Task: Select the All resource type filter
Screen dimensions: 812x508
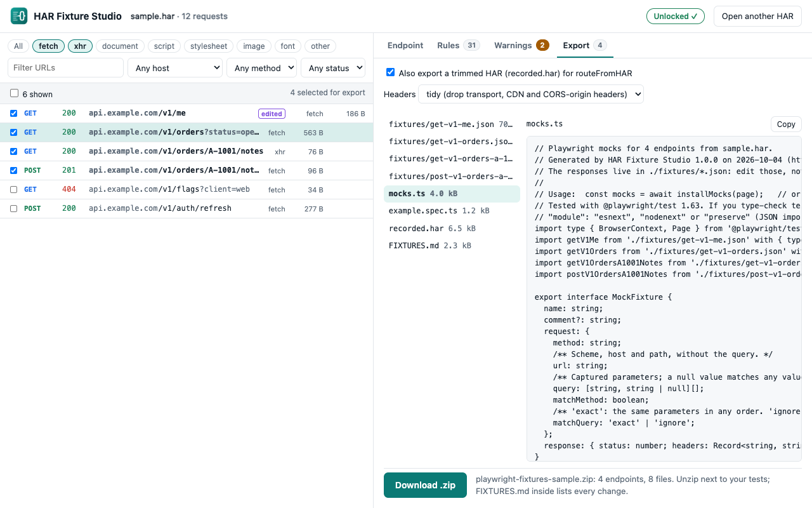Action: [18, 46]
